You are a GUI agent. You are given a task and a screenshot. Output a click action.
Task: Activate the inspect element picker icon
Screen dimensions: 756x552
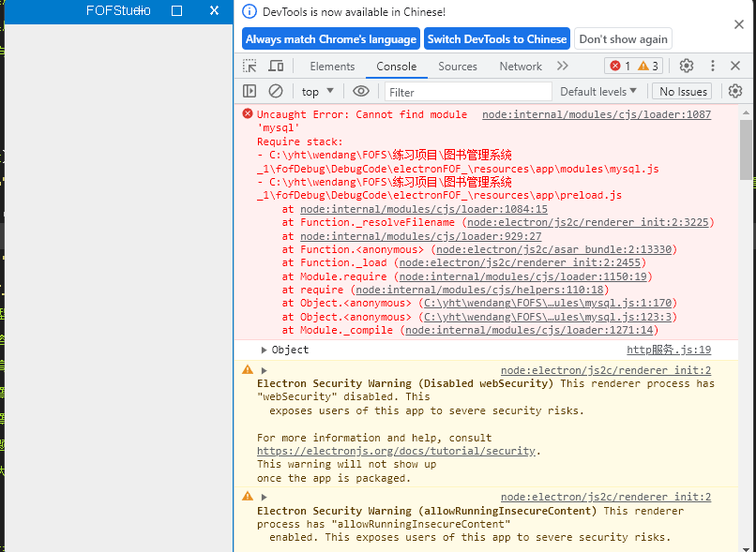249,66
